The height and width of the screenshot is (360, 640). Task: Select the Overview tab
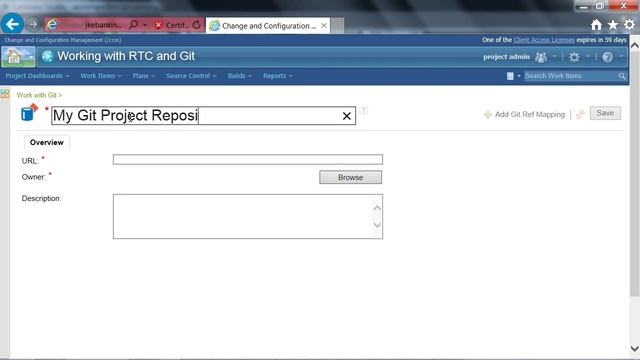tap(47, 142)
